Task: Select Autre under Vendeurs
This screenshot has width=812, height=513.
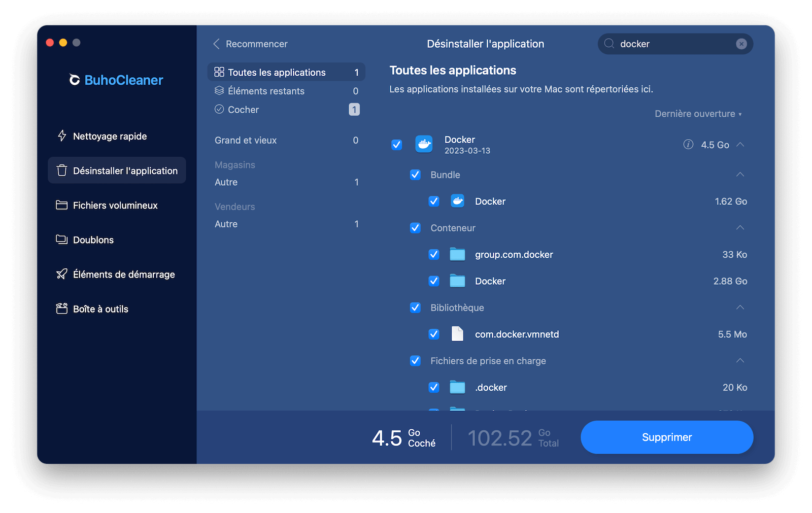Action: (286, 224)
